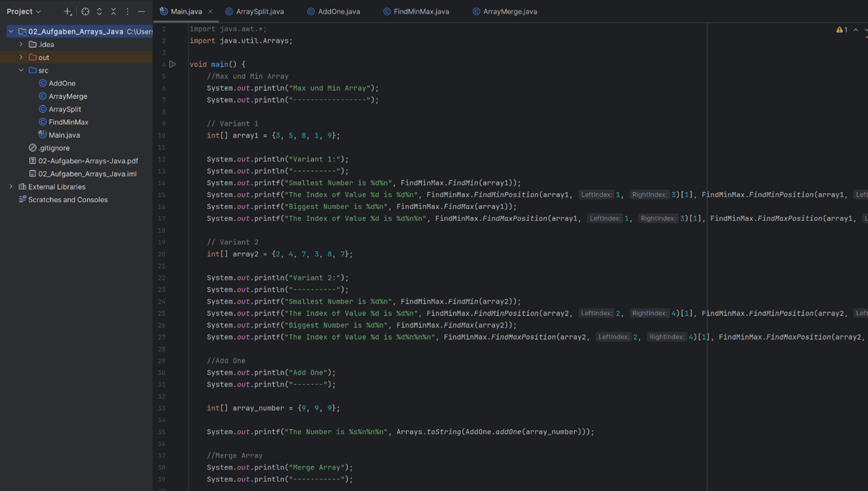Open the Project panel options menu
Viewport: 868px width, 491px height.
(x=127, y=11)
